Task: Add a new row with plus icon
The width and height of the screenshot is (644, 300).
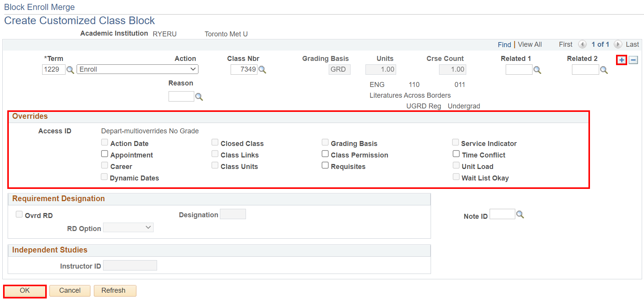Action: (x=621, y=60)
